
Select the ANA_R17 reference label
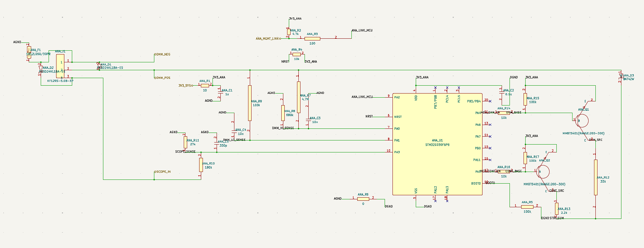point(533,157)
